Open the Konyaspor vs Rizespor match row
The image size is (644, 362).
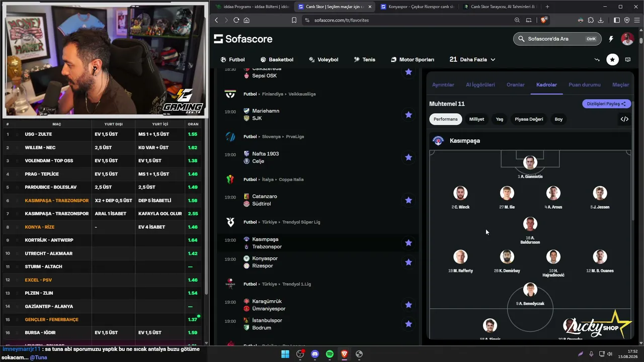(319, 262)
